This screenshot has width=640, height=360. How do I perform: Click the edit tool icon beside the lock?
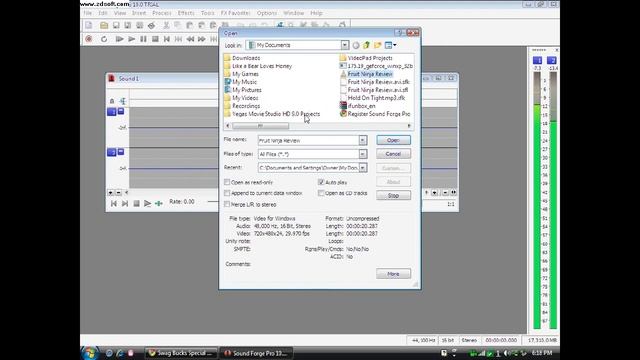[x=122, y=101]
